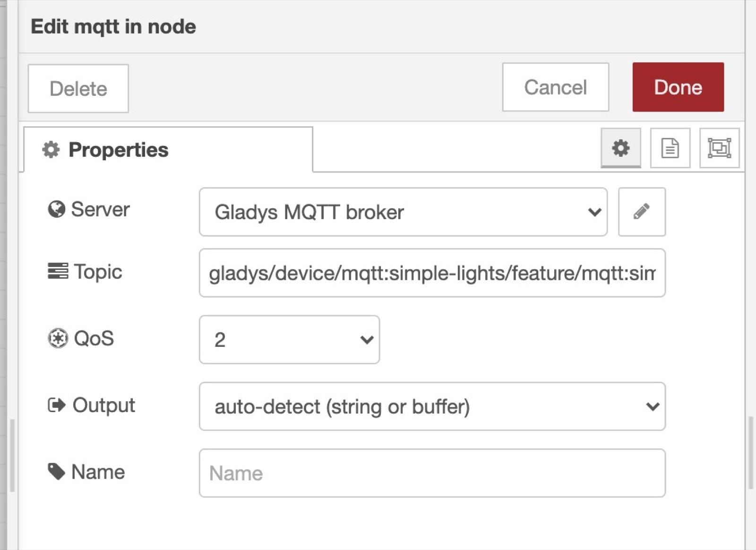The height and width of the screenshot is (550, 756).
Task: Open the node Appearance panel via the frame icon
Action: tap(719, 148)
